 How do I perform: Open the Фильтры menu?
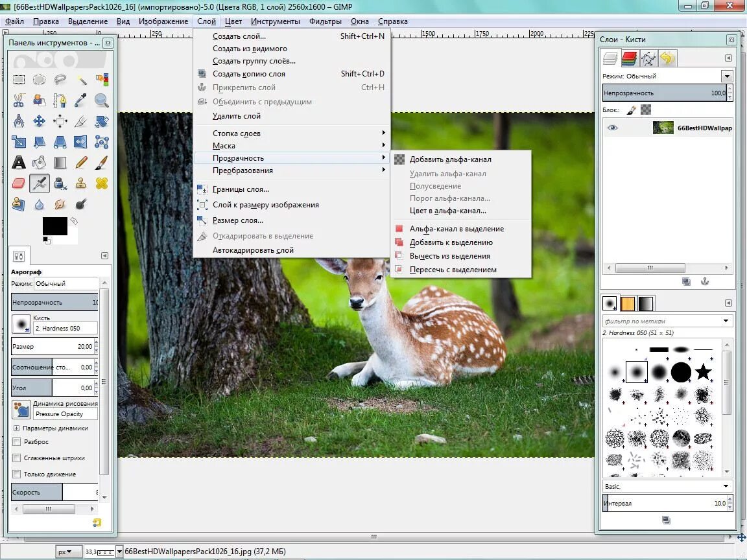(x=325, y=21)
